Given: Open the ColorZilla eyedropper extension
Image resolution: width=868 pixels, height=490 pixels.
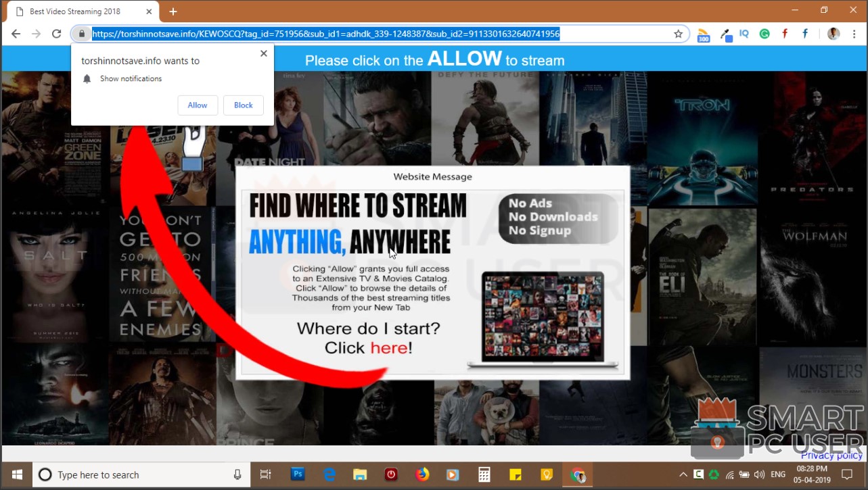Looking at the screenshot, I should click(725, 34).
